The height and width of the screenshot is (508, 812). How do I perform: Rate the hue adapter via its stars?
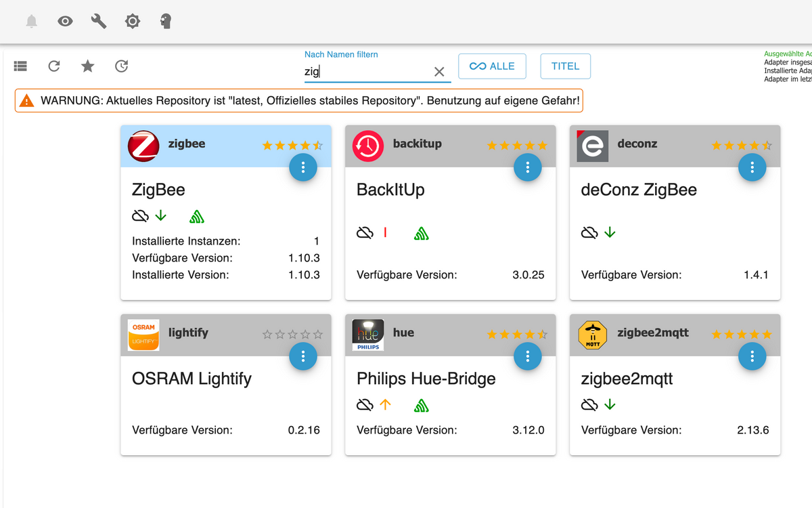[x=518, y=334]
